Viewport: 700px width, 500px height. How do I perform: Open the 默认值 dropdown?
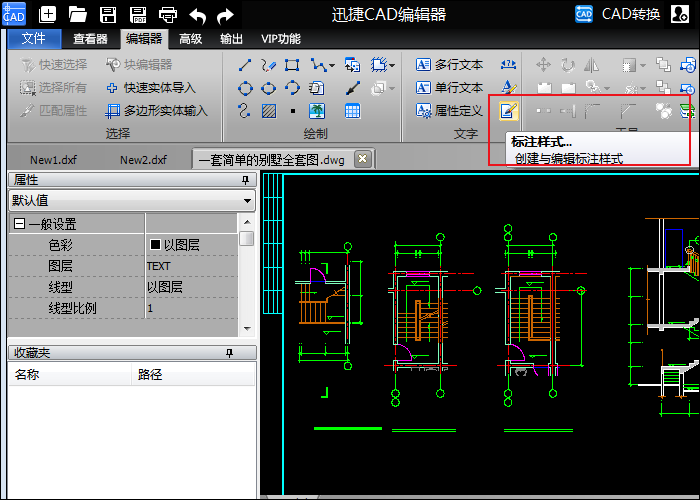(x=132, y=200)
